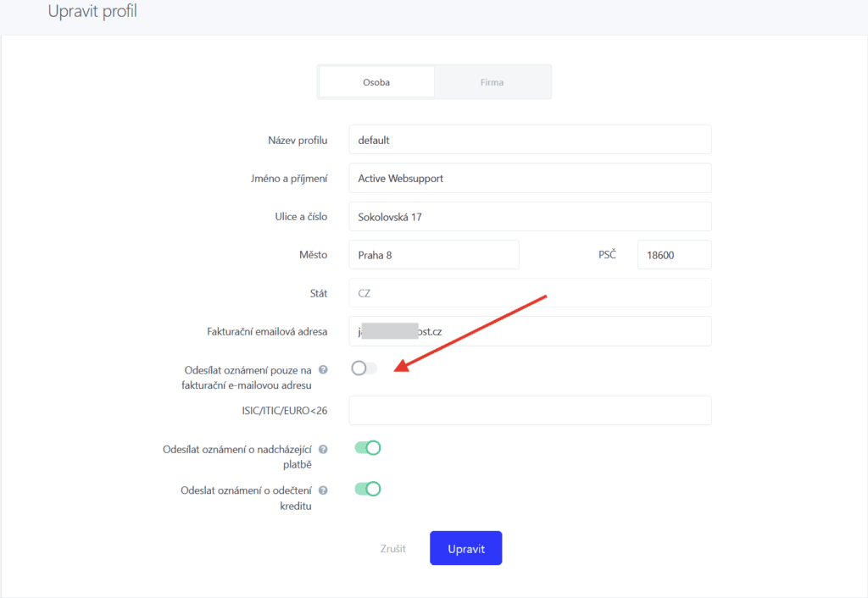This screenshot has width=868, height=598.
Task: Open the Stát field showing CZ
Action: point(531,293)
